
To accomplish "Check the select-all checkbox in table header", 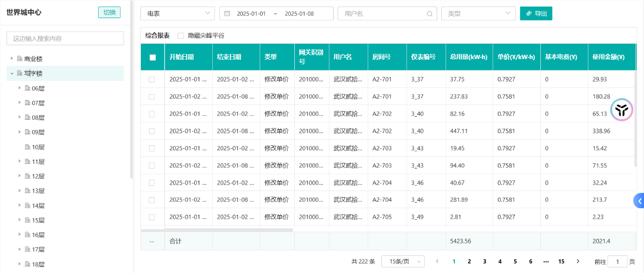I will (x=152, y=57).
